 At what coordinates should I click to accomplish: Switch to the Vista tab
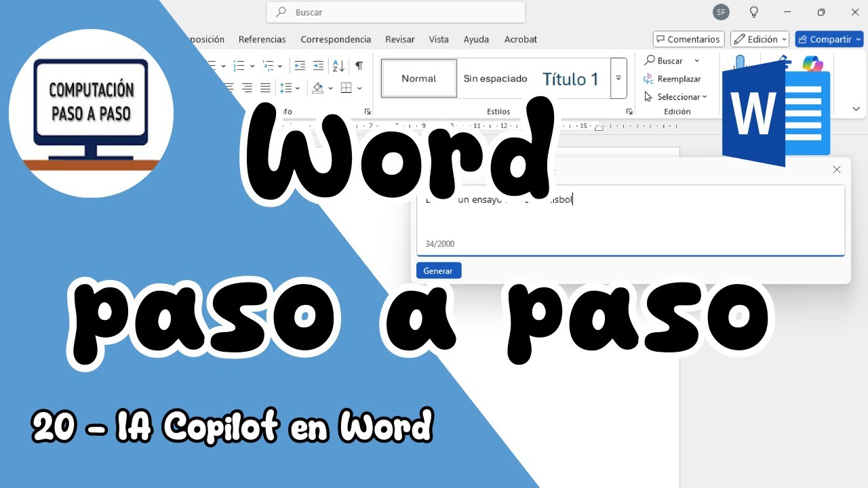coord(439,39)
